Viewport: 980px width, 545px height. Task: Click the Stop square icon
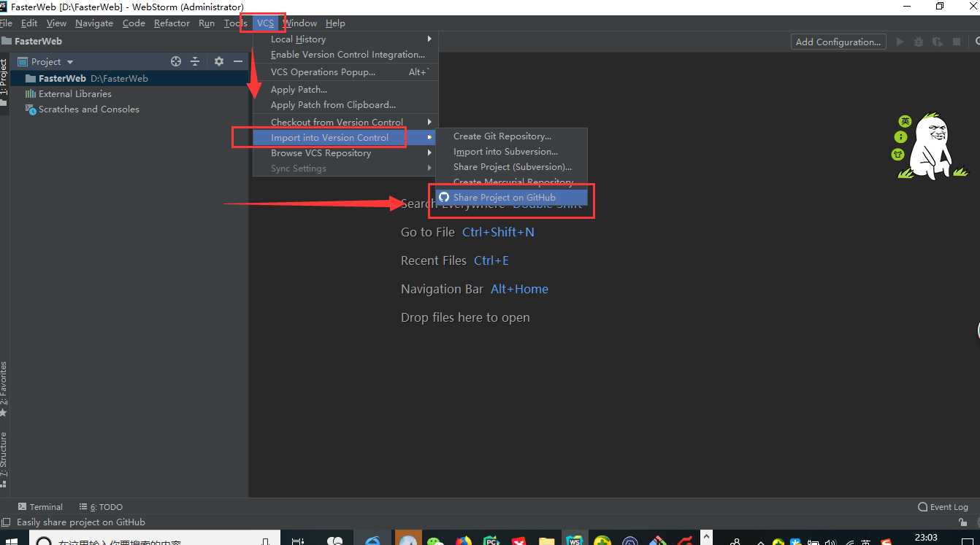click(x=957, y=42)
